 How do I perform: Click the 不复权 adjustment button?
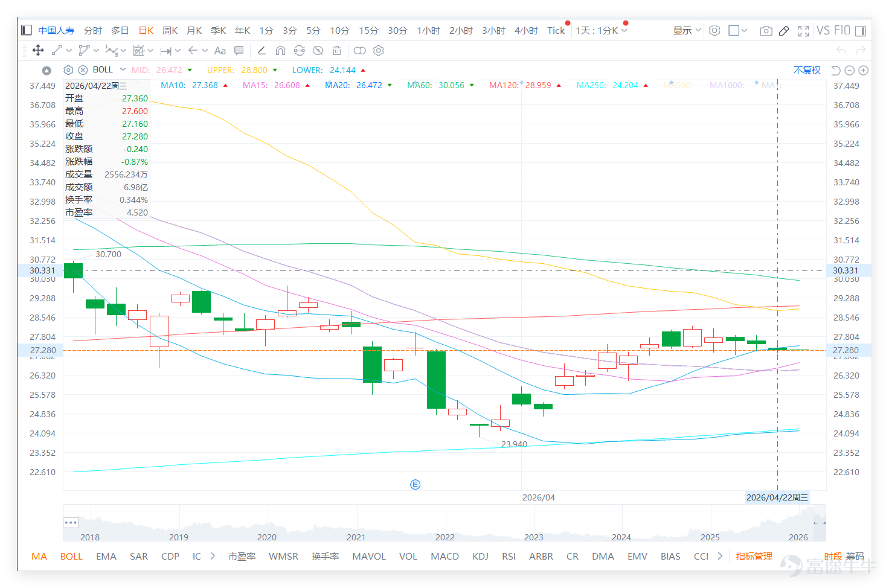click(807, 71)
